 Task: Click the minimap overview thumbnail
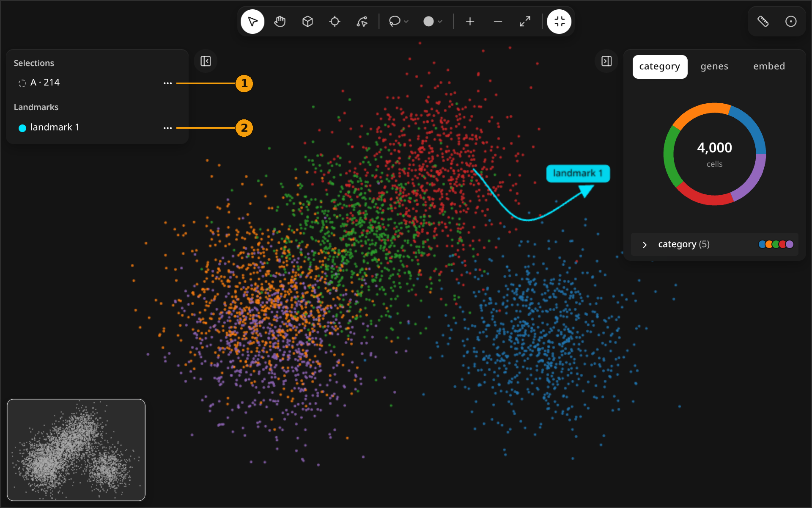pos(76,450)
